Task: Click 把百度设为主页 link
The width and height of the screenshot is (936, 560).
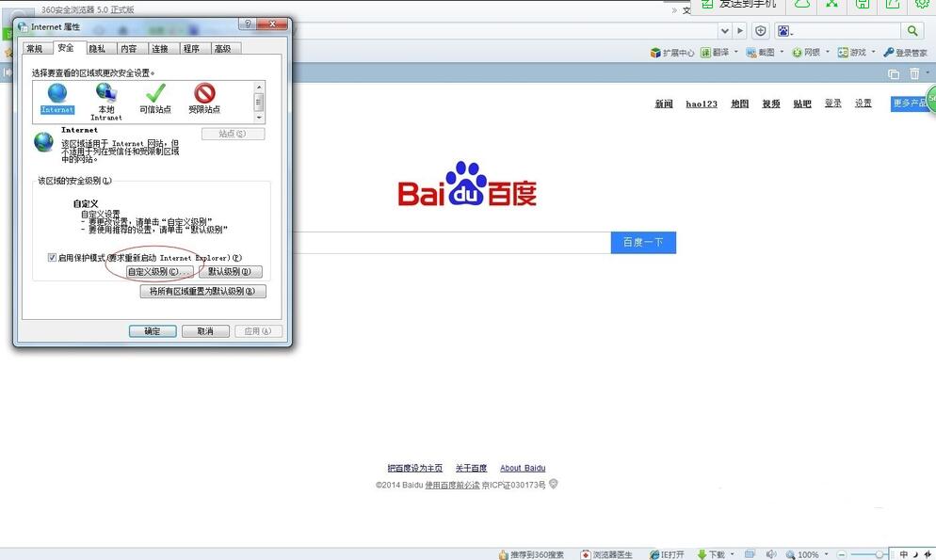Action: pyautogui.click(x=415, y=468)
